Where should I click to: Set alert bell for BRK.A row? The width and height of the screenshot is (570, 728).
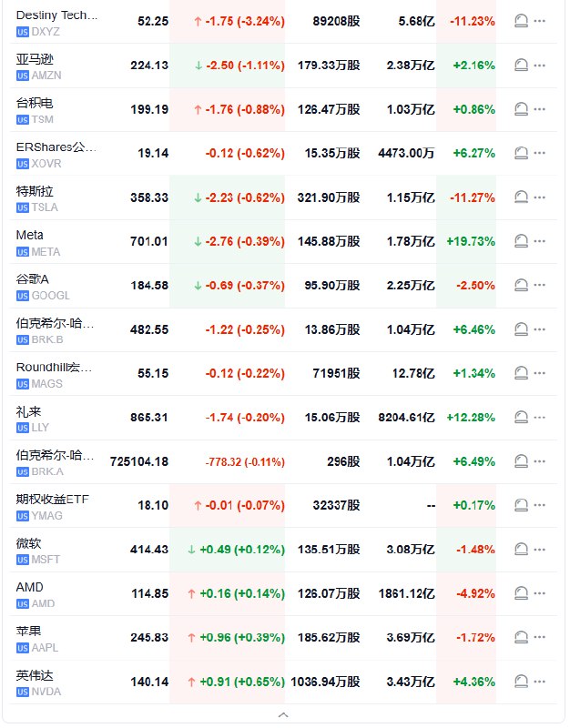(521, 461)
